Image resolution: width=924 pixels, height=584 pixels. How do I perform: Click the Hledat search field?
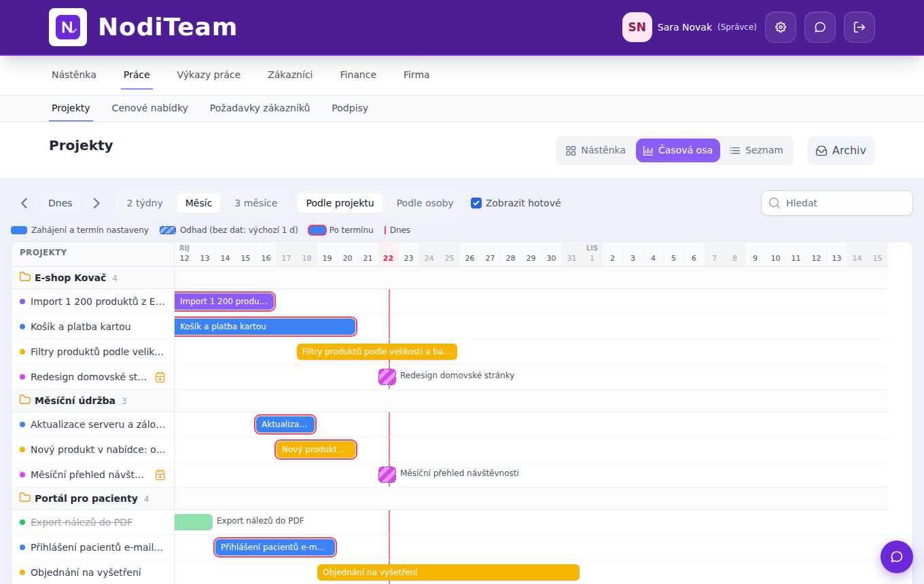(837, 203)
